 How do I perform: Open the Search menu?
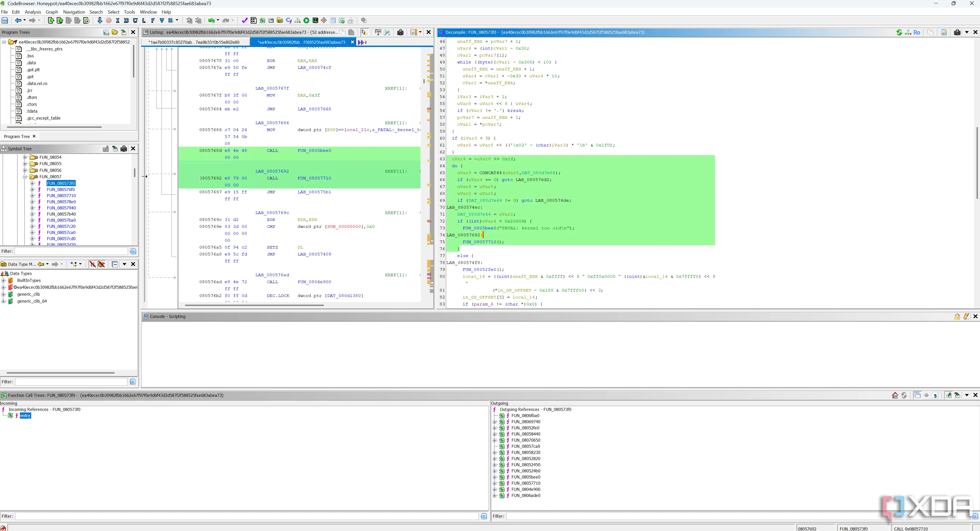(96, 12)
